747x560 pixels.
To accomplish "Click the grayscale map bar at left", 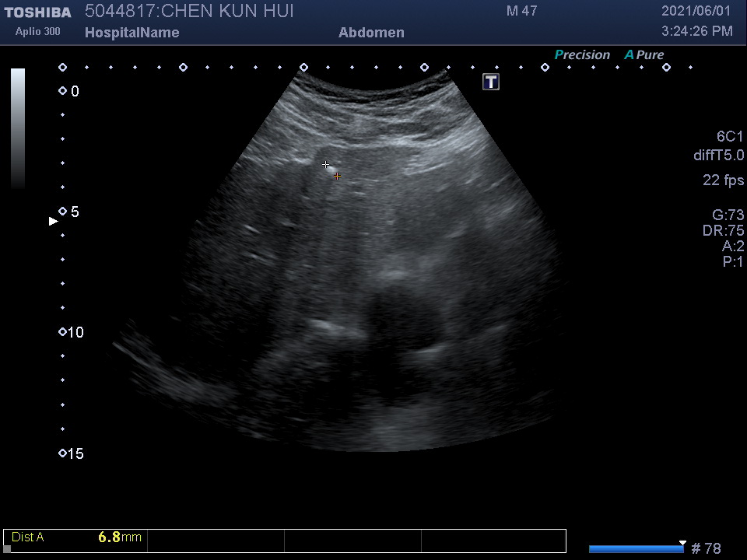I will point(18,128).
